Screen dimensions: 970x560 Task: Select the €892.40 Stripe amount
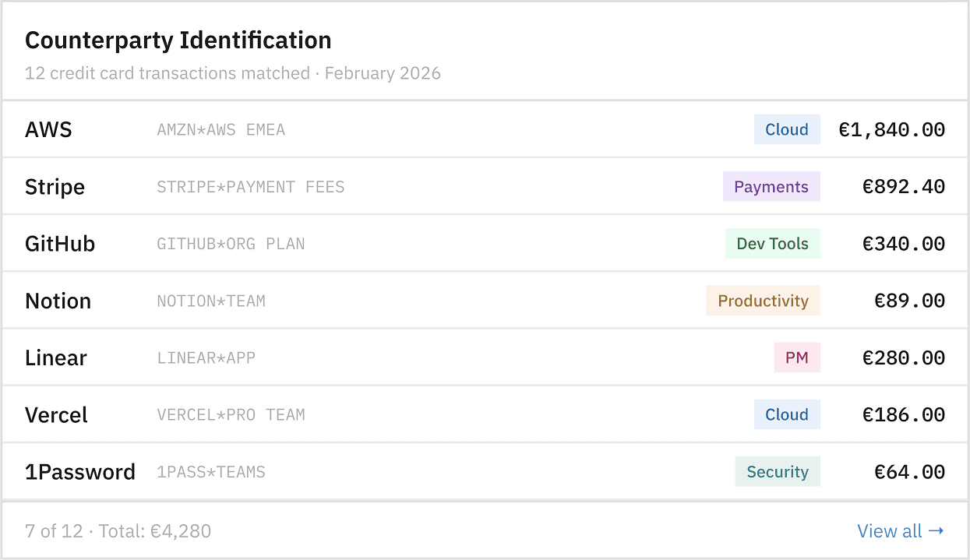903,187
